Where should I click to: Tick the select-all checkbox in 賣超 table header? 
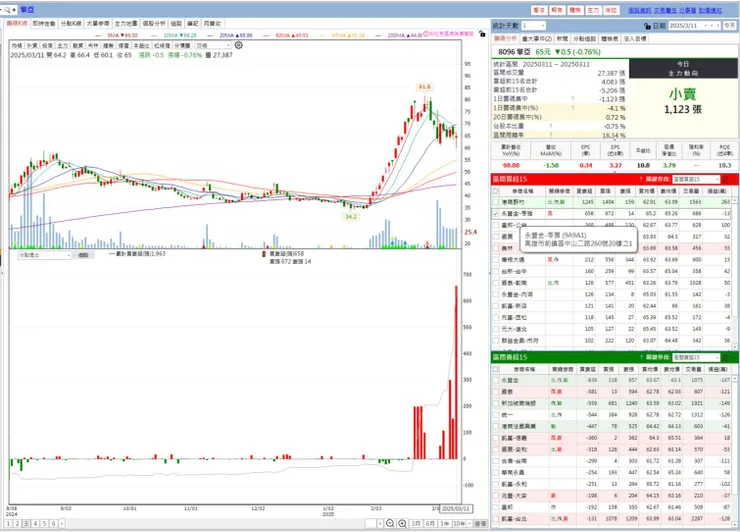tap(496, 369)
